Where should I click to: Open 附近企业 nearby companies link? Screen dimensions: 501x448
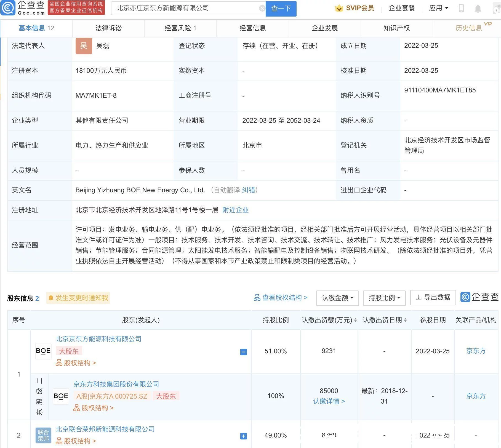(x=235, y=210)
